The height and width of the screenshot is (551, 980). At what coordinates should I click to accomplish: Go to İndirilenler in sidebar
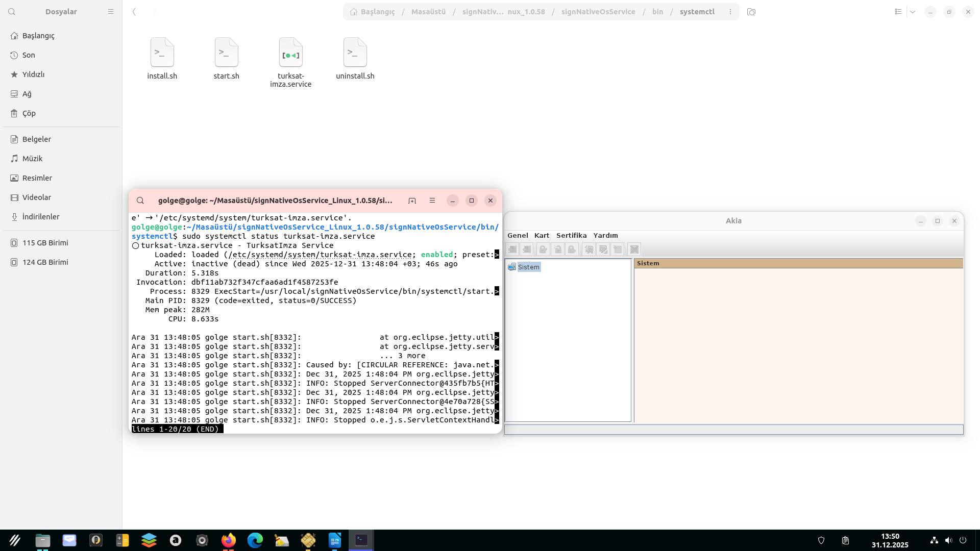(x=41, y=217)
